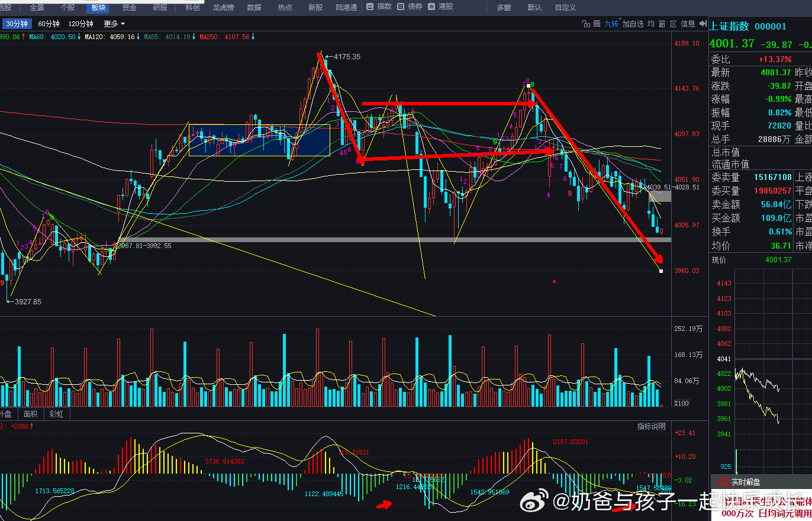Click the unlock padlock icon above chart
Screen dimensions: 812x521
point(586,24)
